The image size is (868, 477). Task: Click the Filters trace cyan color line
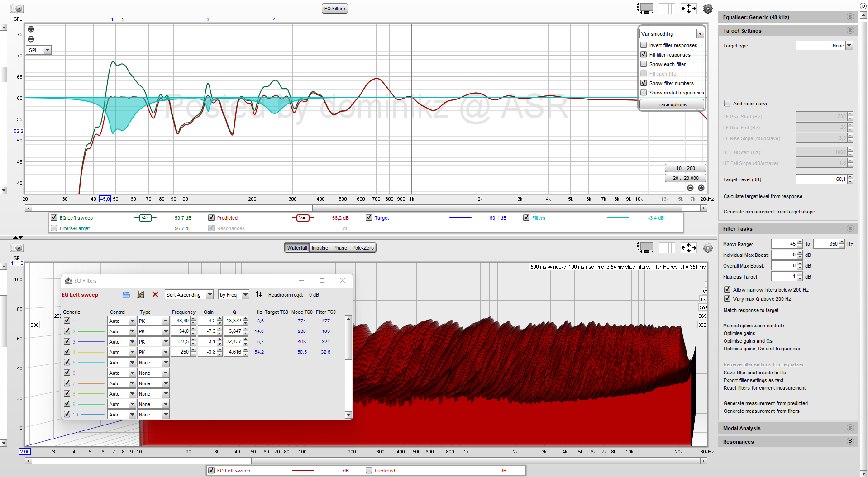click(618, 218)
